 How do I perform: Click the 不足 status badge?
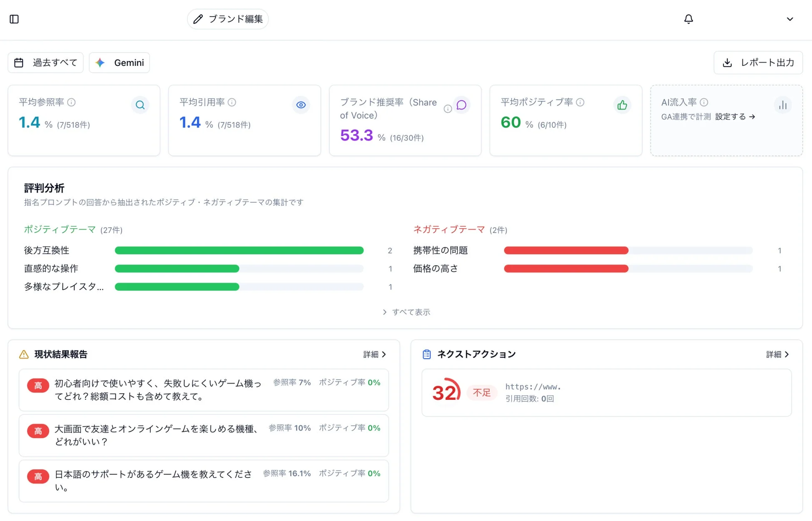(x=482, y=393)
